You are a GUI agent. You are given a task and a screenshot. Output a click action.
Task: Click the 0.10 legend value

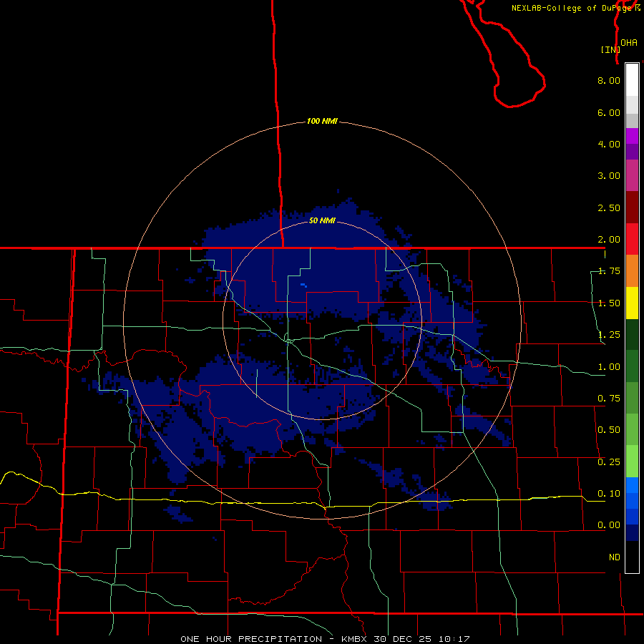(609, 494)
